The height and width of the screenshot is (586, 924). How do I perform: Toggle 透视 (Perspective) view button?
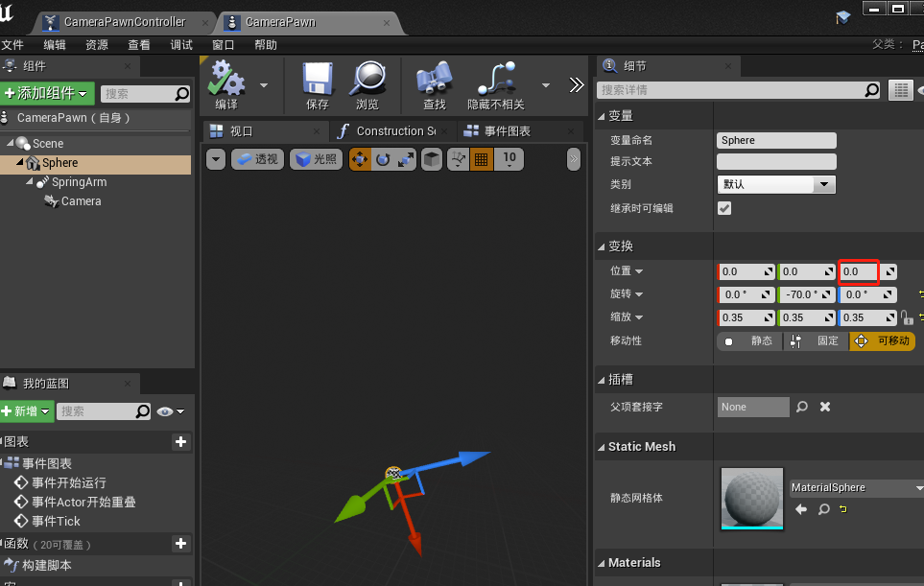click(x=257, y=159)
